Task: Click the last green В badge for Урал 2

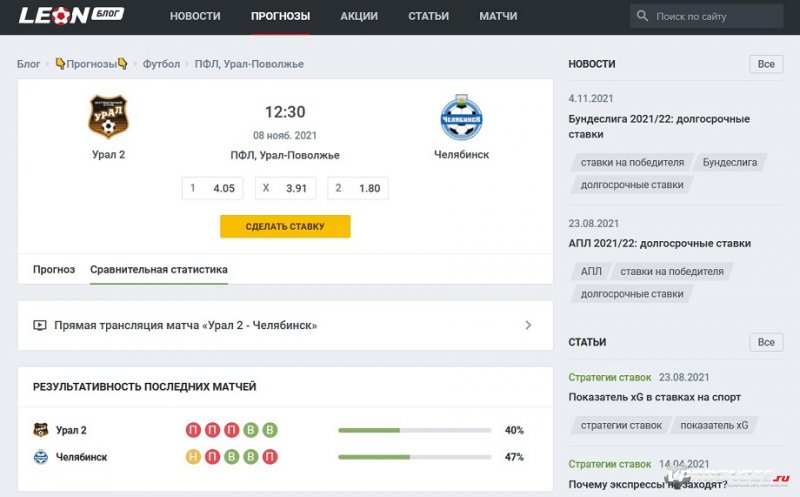Action: point(270,430)
